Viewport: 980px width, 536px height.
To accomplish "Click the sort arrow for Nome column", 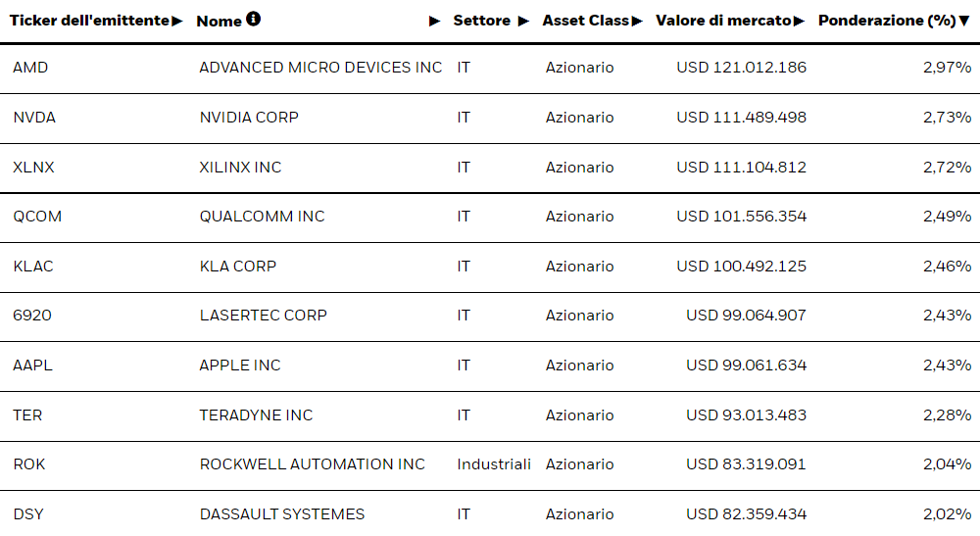I will click(435, 21).
